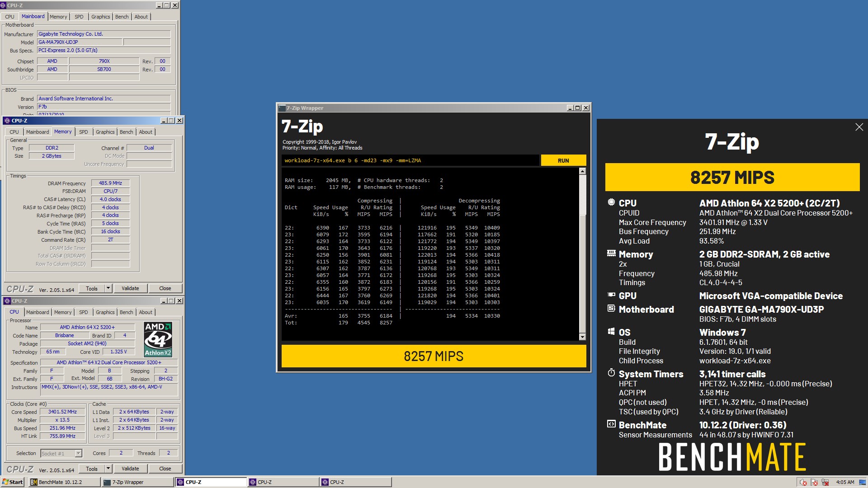Open Tools dropdown arrow in CPU-tab CPU-Z window
This screenshot has width=868, height=488.
click(x=108, y=469)
